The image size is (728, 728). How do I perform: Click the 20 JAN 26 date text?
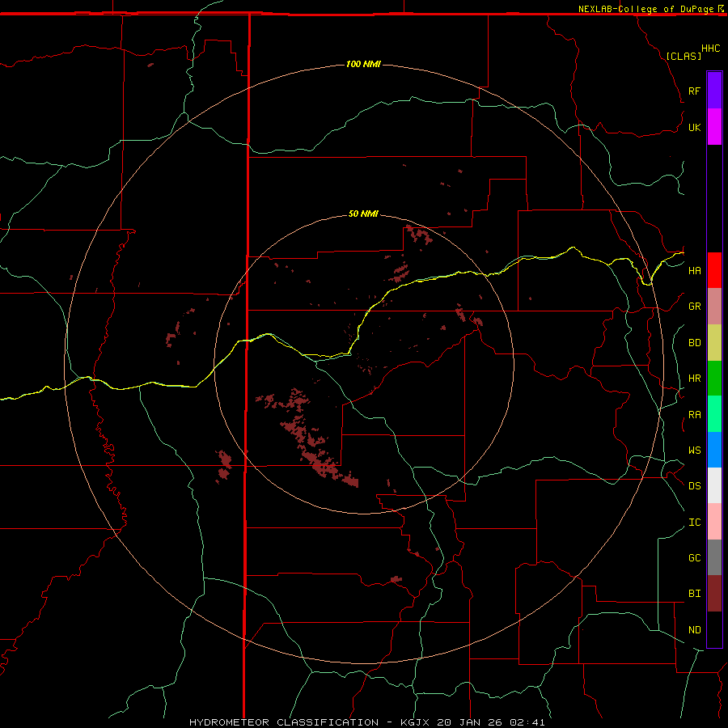[469, 722]
